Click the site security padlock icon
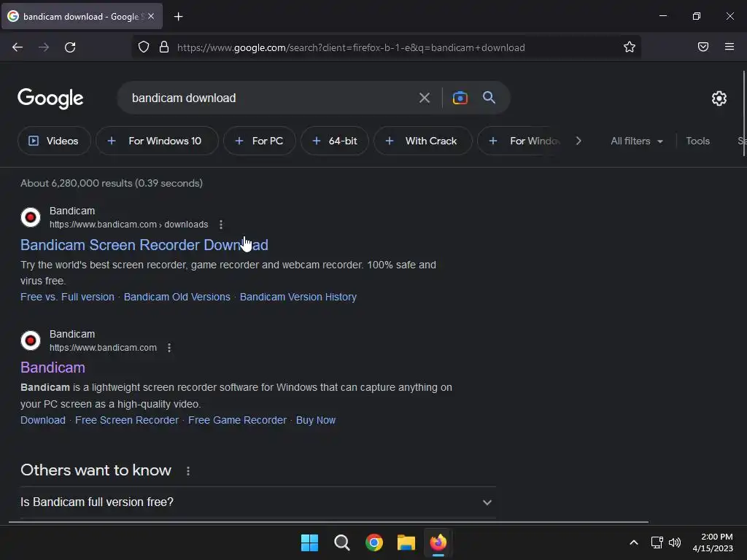The height and width of the screenshot is (560, 747). (164, 47)
